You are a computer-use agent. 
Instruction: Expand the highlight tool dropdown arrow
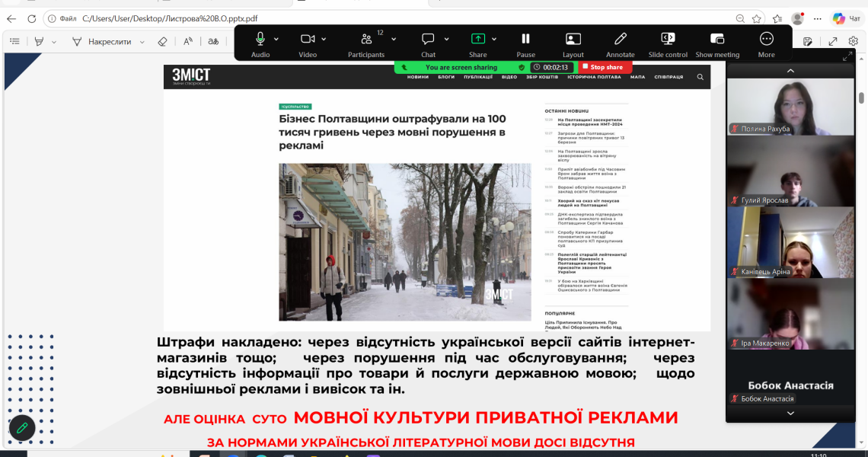54,42
